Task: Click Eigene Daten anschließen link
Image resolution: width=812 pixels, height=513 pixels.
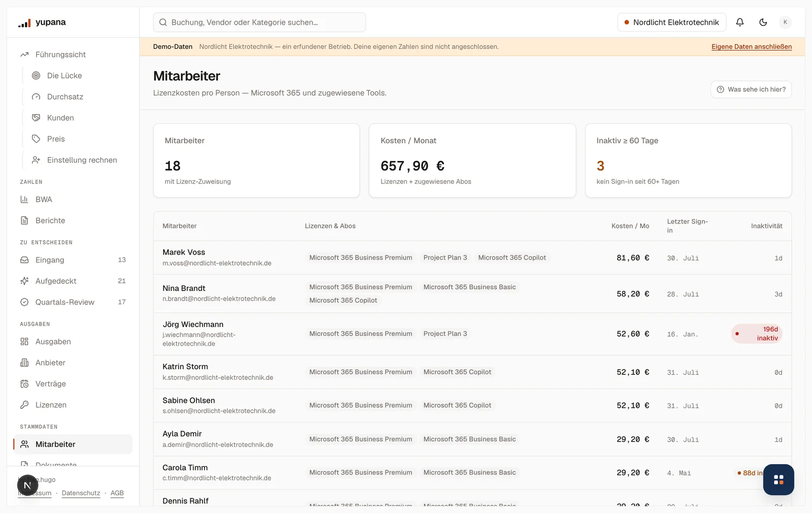Action: point(752,47)
